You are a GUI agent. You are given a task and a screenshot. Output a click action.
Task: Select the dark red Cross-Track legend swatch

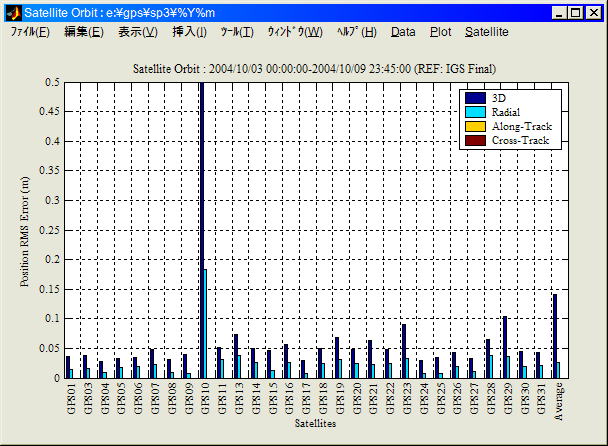476,141
